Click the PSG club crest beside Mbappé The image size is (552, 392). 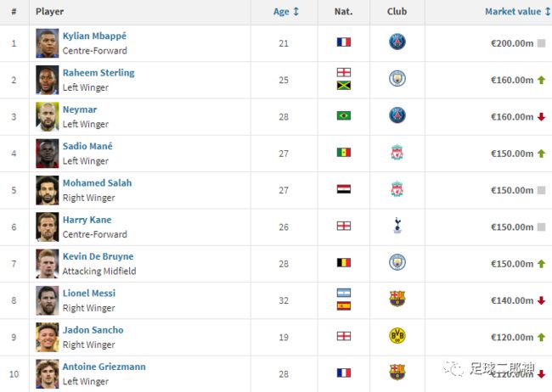point(397,42)
